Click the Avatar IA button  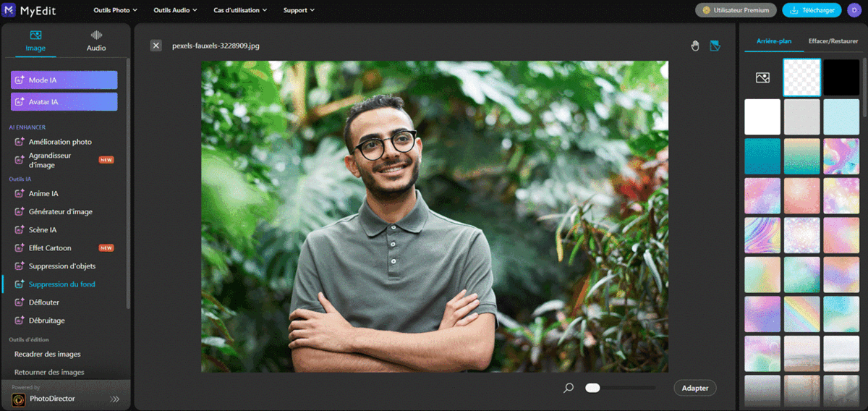click(x=64, y=102)
